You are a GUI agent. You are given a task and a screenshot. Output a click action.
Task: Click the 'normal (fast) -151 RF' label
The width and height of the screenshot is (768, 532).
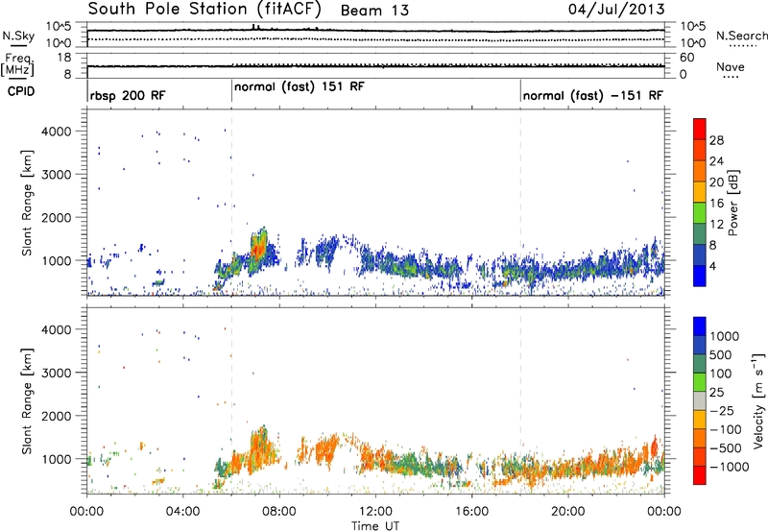593,95
